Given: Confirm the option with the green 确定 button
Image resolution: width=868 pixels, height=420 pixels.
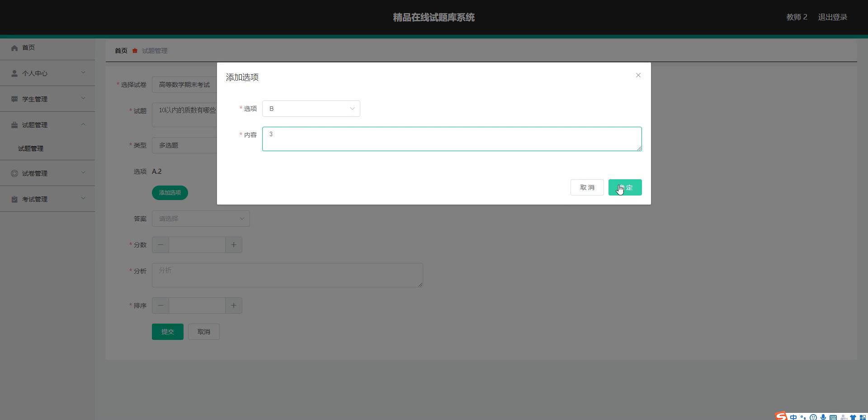Looking at the screenshot, I should [x=625, y=187].
